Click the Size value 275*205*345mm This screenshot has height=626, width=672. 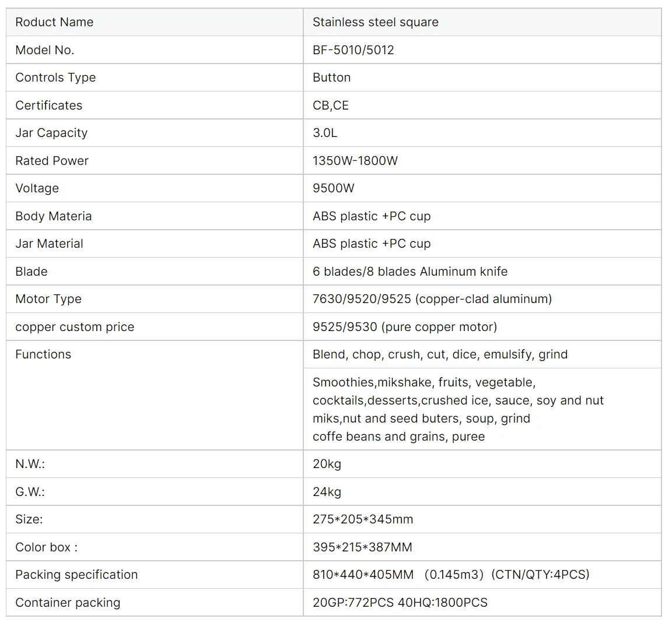(x=362, y=519)
